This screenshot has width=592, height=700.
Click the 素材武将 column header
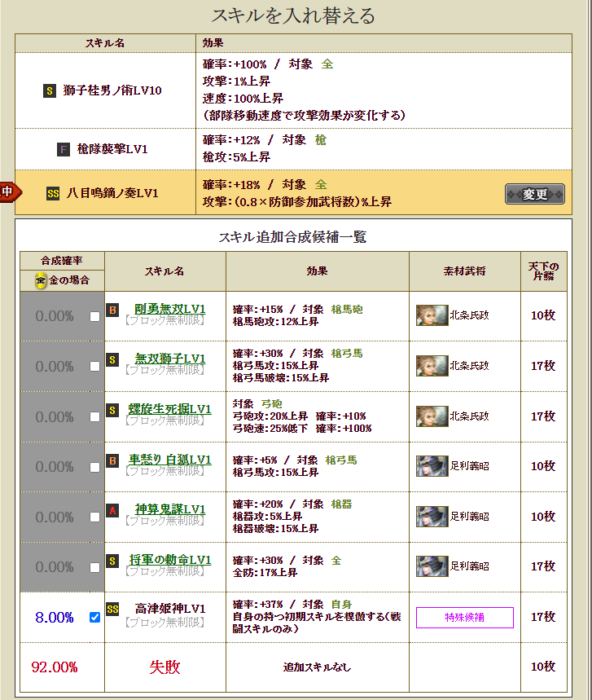(464, 271)
